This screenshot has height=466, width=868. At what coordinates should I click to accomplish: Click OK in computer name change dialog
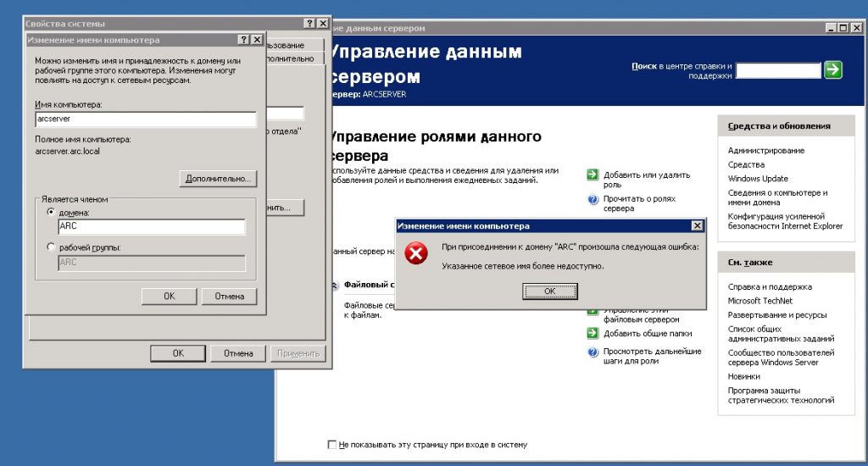(x=170, y=296)
